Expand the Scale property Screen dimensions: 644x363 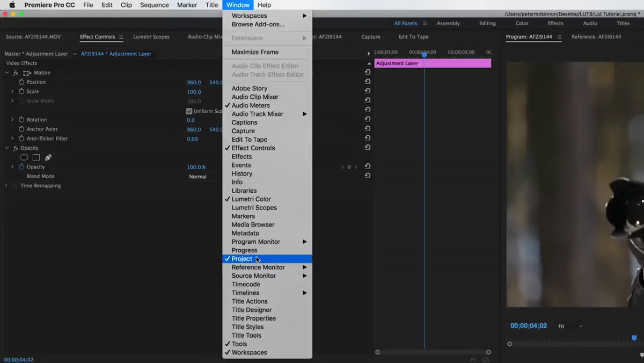pos(12,91)
